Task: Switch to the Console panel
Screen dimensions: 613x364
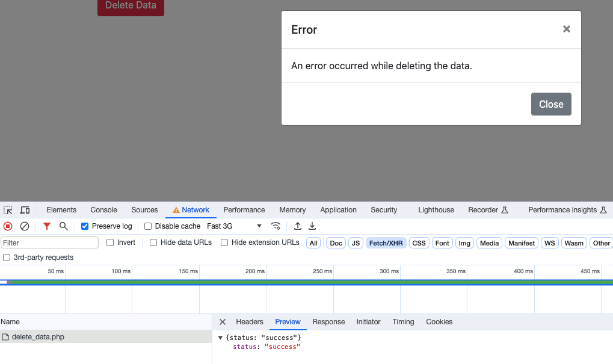Action: [103, 210]
